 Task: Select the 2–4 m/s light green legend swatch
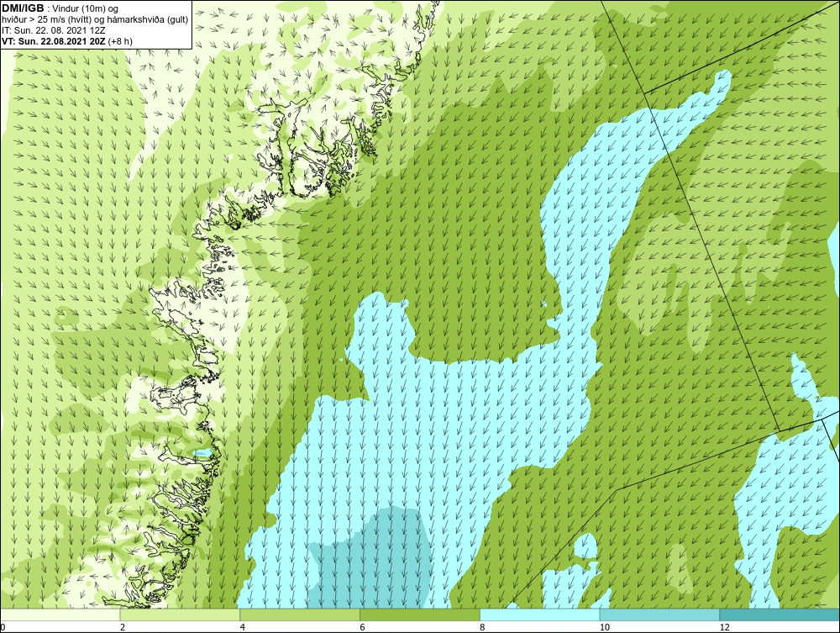coord(180,615)
